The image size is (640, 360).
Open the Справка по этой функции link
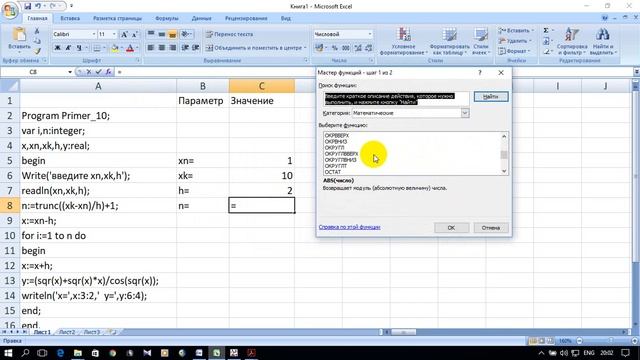349,227
